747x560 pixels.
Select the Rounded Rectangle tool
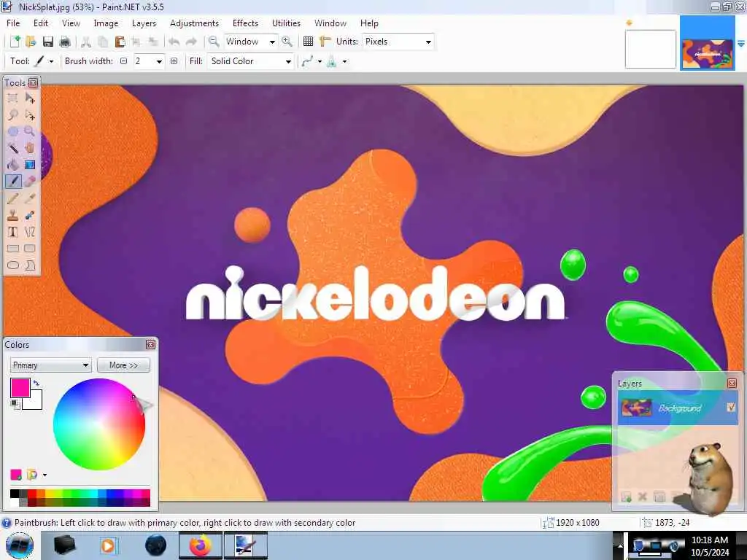[x=30, y=249]
